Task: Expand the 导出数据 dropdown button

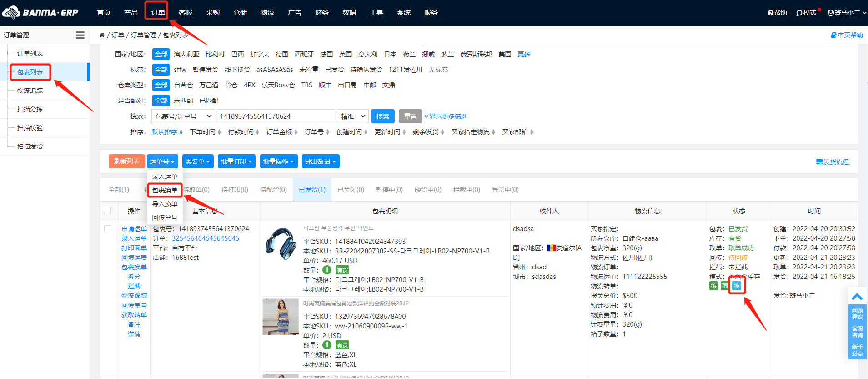Action: coord(321,162)
